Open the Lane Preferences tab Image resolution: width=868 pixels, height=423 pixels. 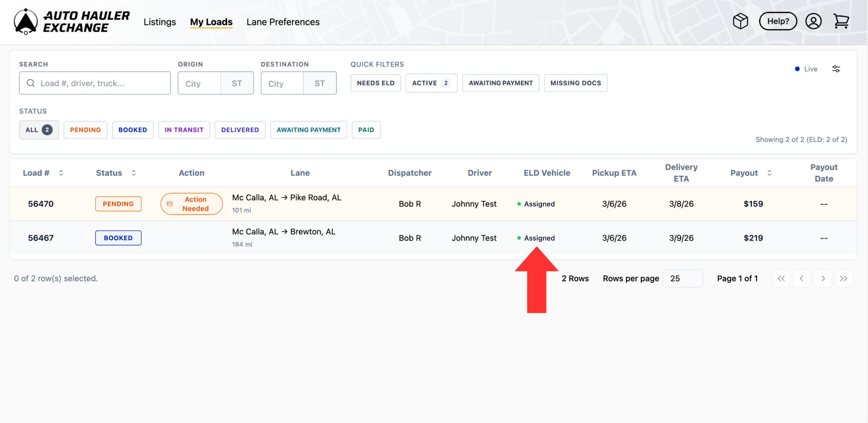click(283, 22)
